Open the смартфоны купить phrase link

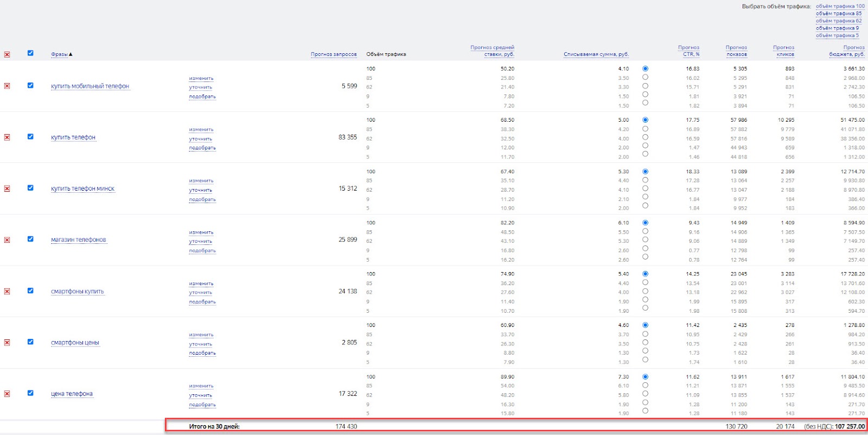(x=78, y=292)
